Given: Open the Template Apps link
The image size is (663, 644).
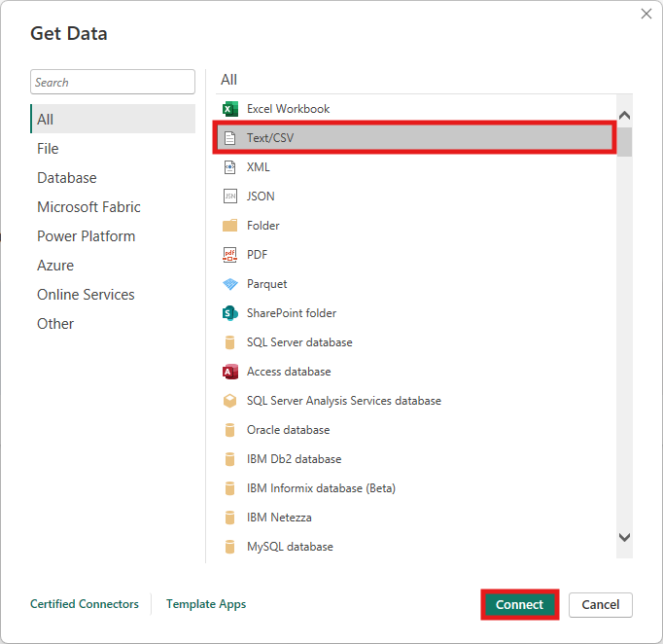Looking at the screenshot, I should pyautogui.click(x=206, y=604).
